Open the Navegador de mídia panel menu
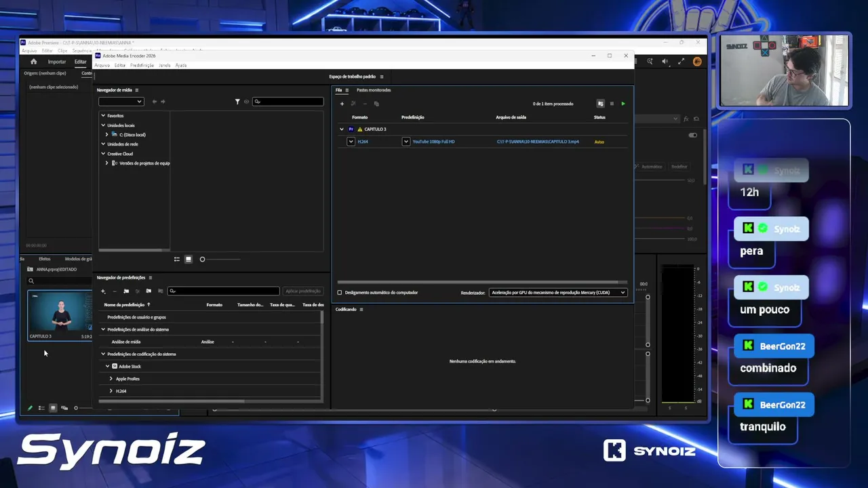 136,90
